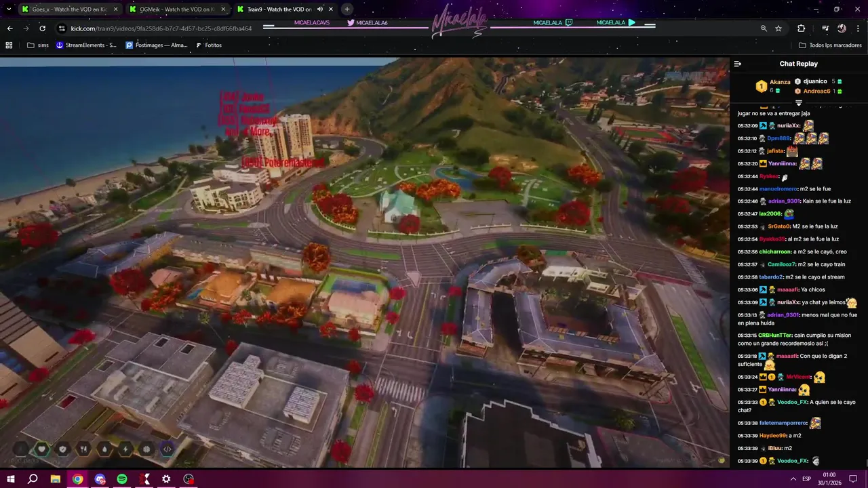The width and height of the screenshot is (868, 488).
Task: Open File Explorer from taskbar
Action: 56,479
